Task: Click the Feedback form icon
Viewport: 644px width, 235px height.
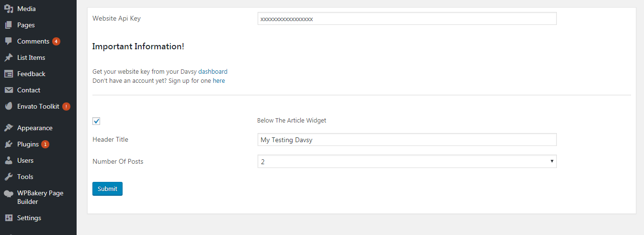Action: [x=8, y=74]
